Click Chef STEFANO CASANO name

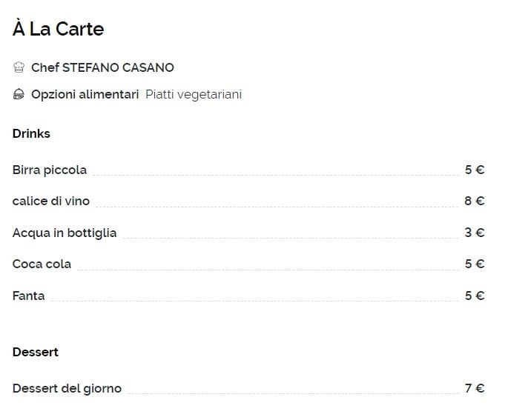point(102,67)
